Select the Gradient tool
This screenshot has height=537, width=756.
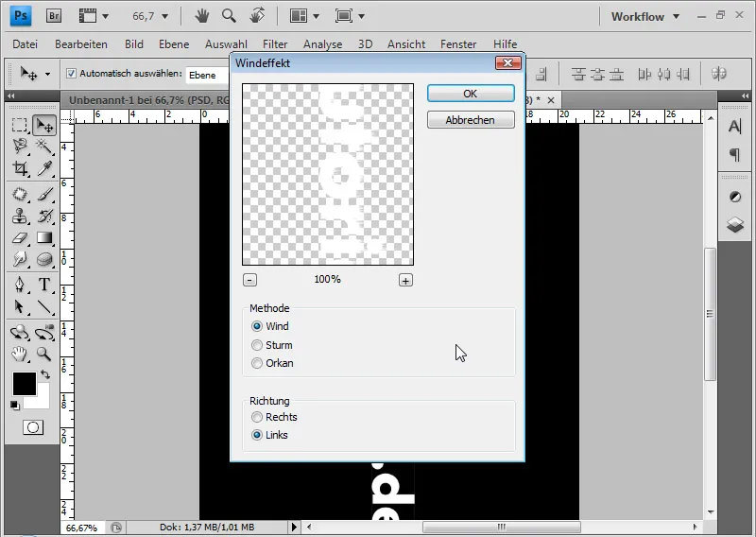44,237
